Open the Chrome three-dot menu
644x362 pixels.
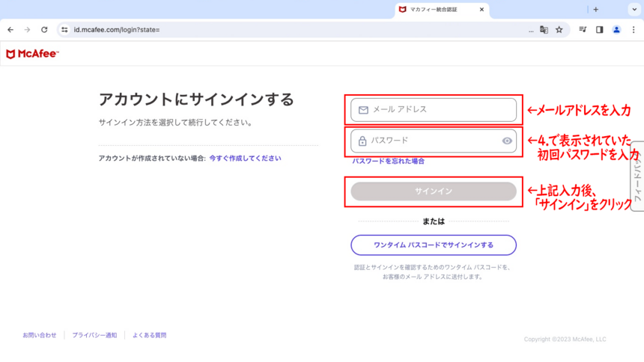pyautogui.click(x=634, y=30)
